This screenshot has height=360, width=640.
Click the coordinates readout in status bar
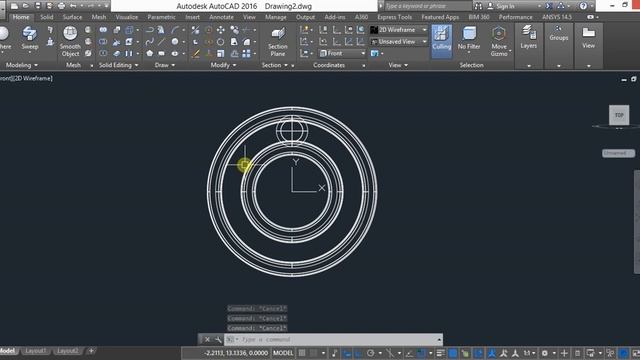coord(236,353)
